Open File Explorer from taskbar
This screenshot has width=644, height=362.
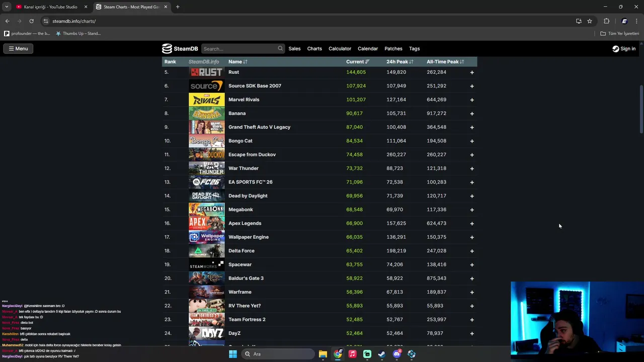[323, 354]
